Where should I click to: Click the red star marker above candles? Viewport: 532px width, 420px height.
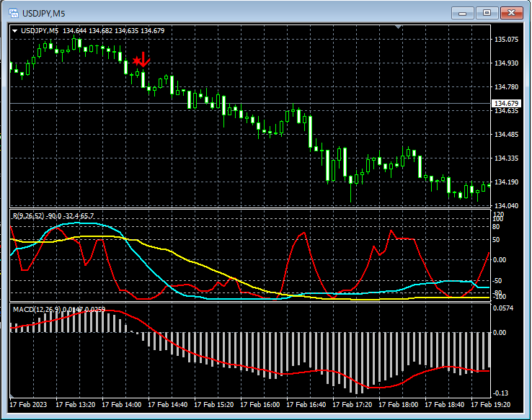coord(136,61)
